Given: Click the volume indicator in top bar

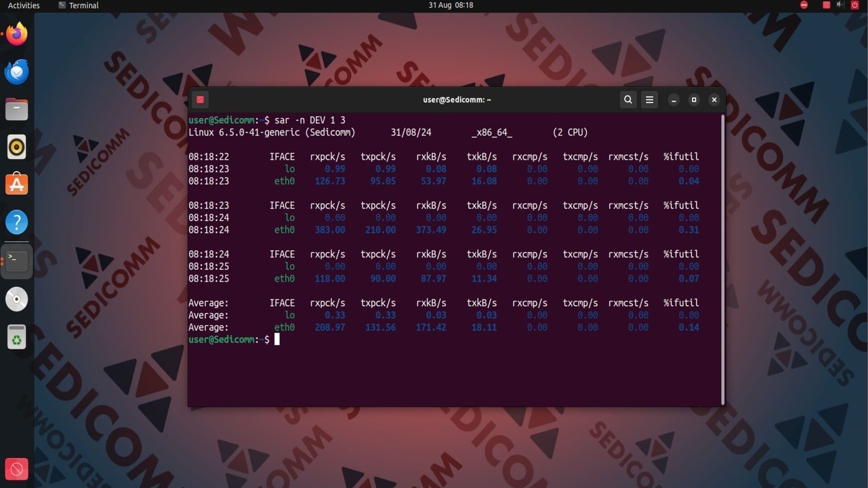Looking at the screenshot, I should [x=840, y=5].
